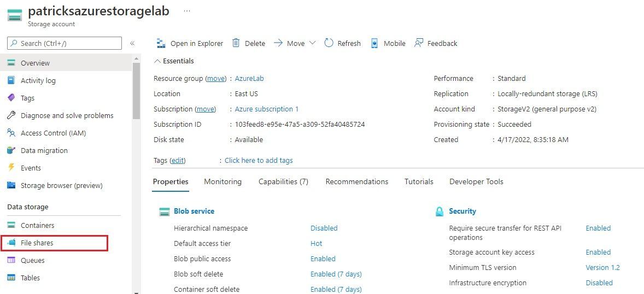Image resolution: width=644 pixels, height=294 pixels.
Task: Click the Tables icon
Action: pos(11,278)
